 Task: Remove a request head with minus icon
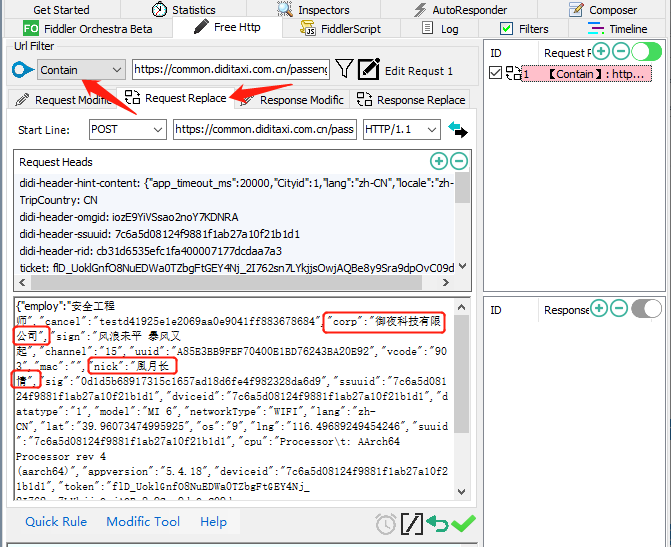coord(459,161)
